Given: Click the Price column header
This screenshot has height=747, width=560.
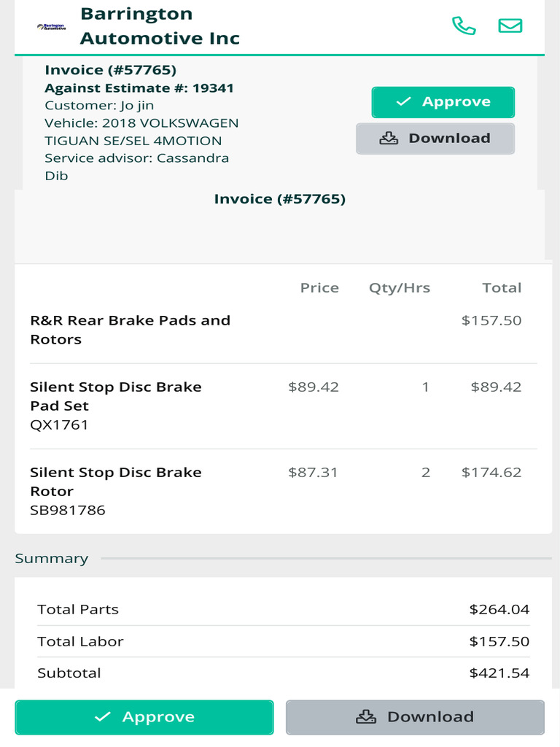Looking at the screenshot, I should pyautogui.click(x=319, y=288).
